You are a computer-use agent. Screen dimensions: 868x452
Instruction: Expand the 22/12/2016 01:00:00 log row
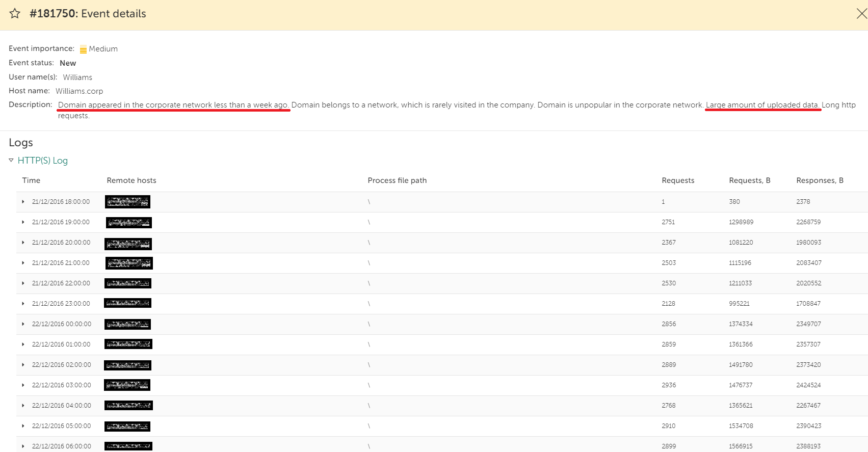tap(23, 344)
